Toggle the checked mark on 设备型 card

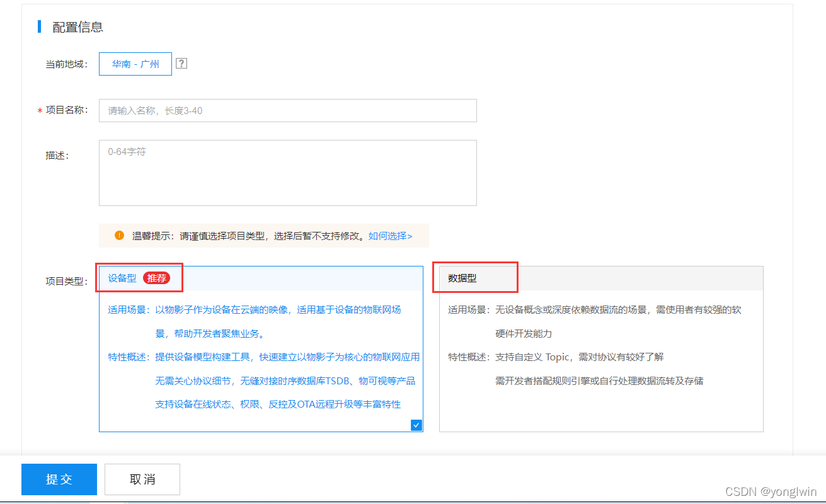point(416,425)
